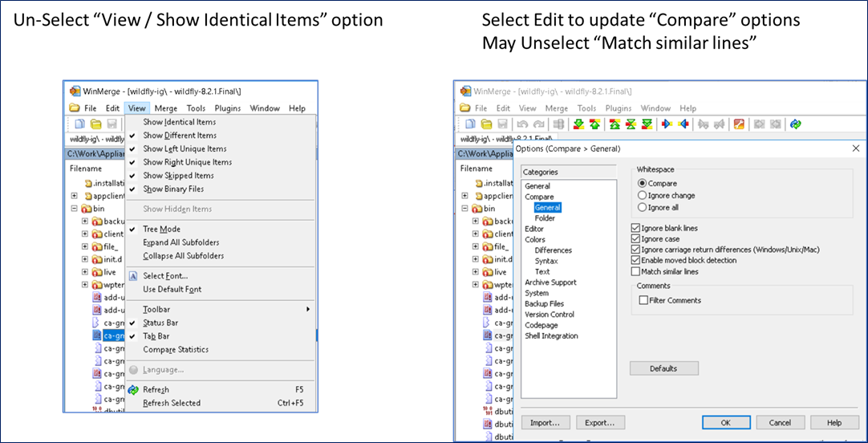Uncheck 'Ignore blank lines' checkbox

[635, 228]
